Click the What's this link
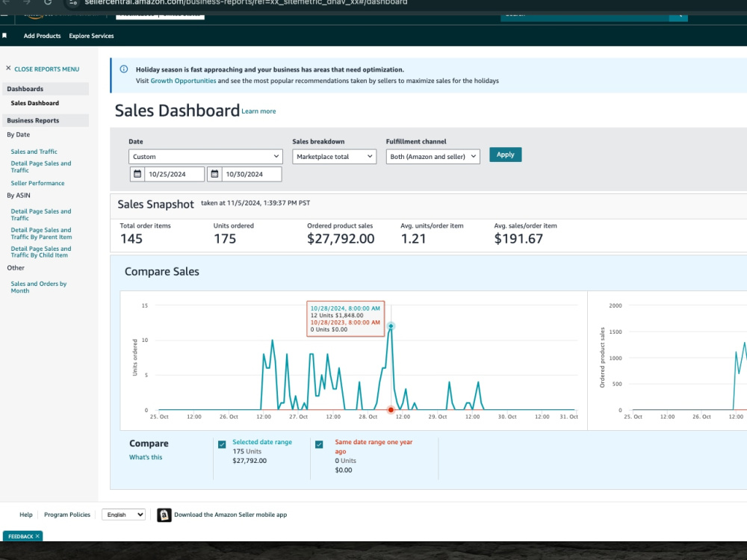747x560 pixels. [x=146, y=457]
